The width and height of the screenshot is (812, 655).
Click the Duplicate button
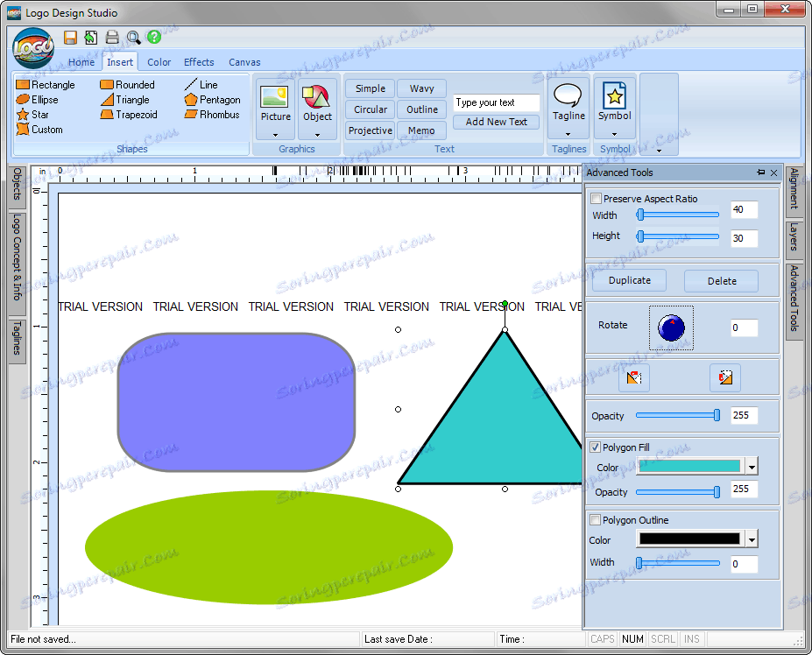629,280
